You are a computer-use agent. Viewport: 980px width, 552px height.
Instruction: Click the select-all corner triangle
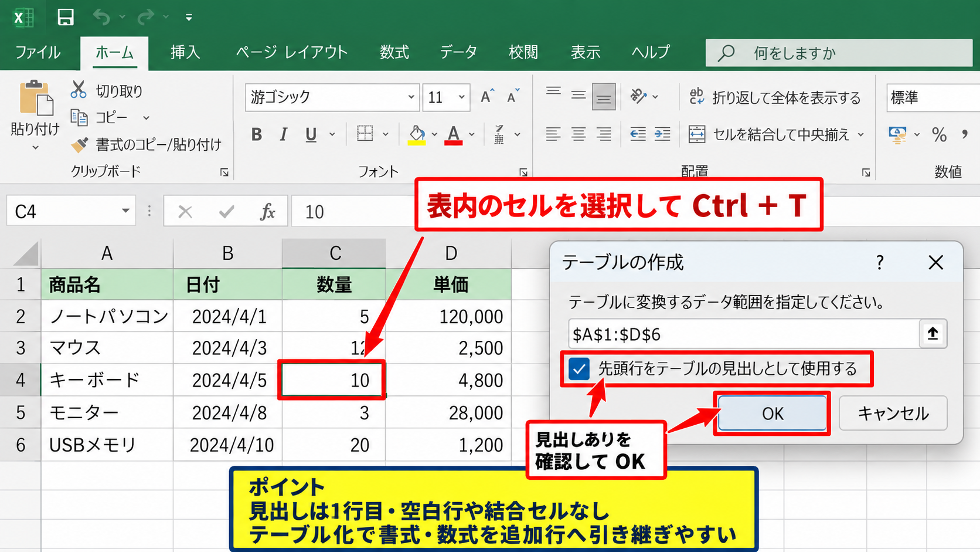26,254
